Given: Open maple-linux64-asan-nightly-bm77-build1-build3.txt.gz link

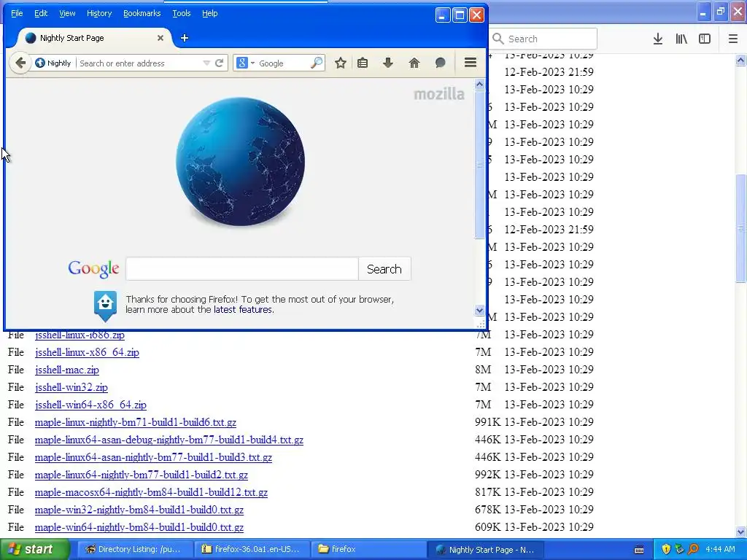Looking at the screenshot, I should coord(153,458).
